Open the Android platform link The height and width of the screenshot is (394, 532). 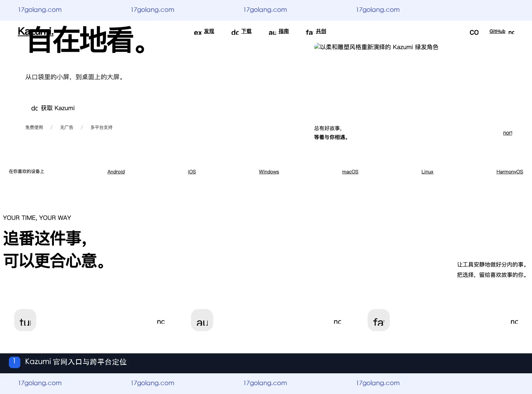(116, 172)
